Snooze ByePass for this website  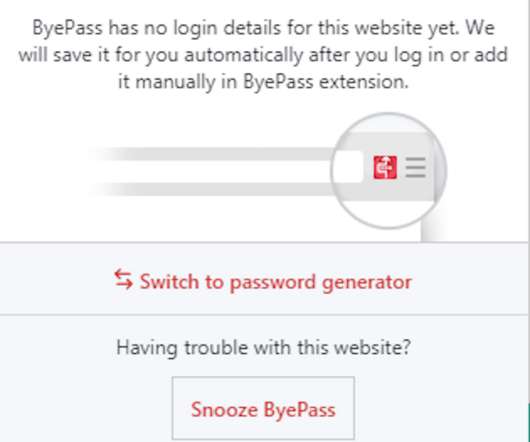[x=263, y=408]
